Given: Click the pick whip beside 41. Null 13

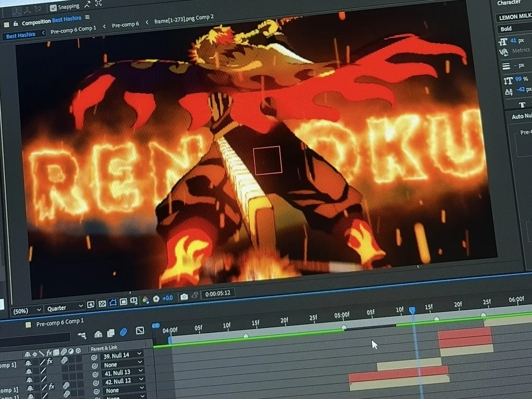Looking at the screenshot, I should tap(95, 374).
